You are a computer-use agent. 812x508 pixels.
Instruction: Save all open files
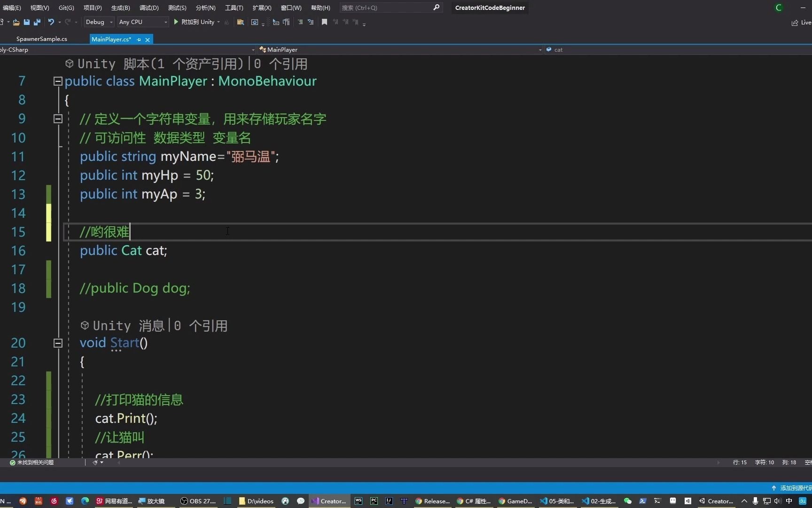coord(37,22)
